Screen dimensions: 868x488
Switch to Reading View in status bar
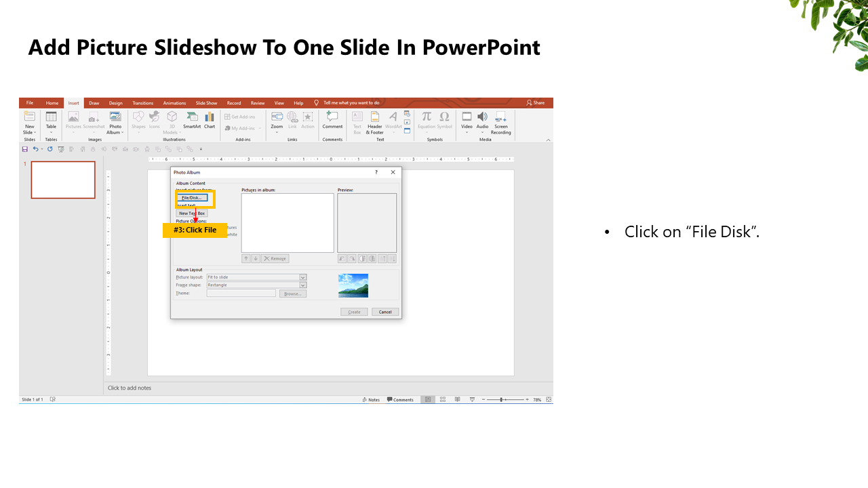click(x=458, y=400)
